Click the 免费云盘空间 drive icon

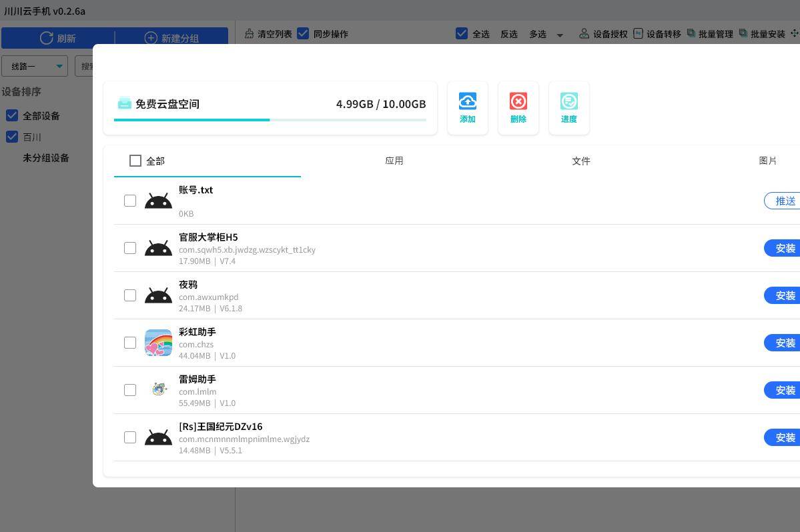[x=125, y=103]
